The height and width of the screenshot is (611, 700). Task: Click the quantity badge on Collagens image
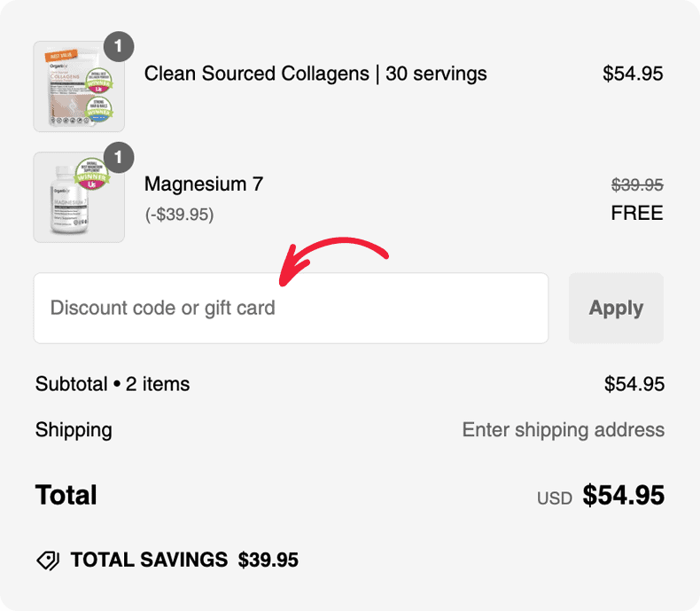click(119, 46)
